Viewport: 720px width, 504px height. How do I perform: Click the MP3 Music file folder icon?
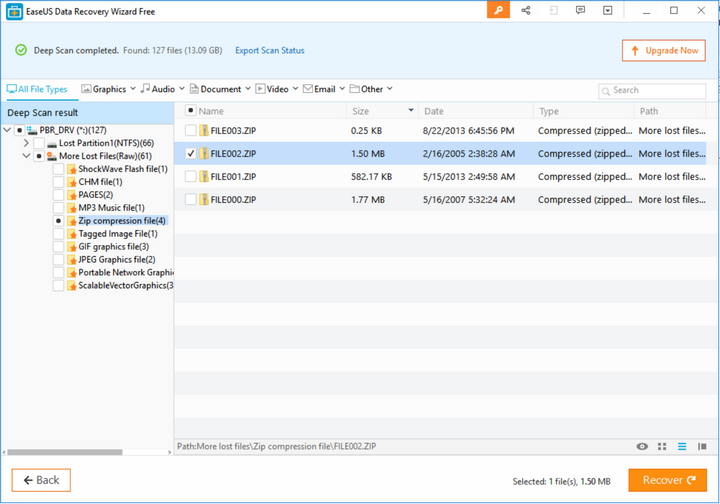(72, 208)
